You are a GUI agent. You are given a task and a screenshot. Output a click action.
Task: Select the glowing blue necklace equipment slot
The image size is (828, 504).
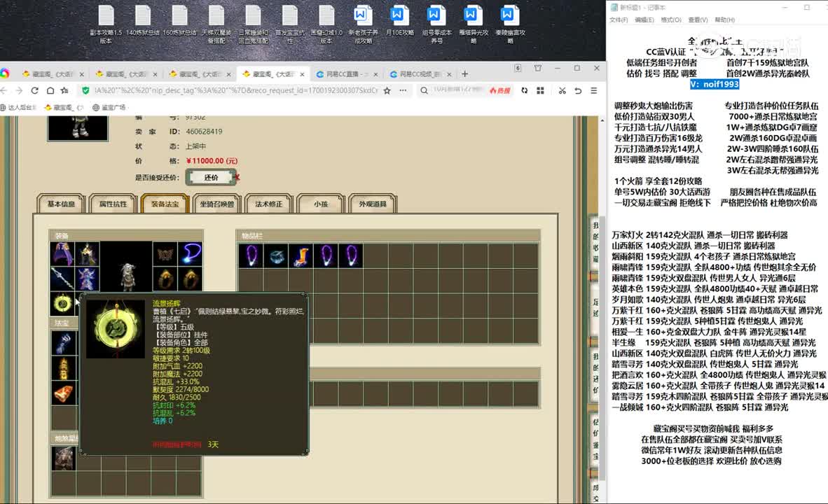(190, 254)
